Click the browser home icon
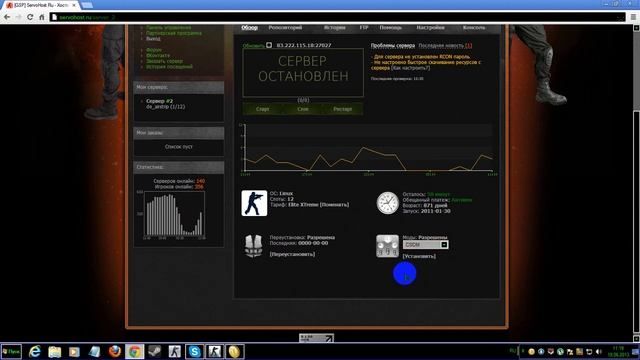Screen dimensions: 640x360 [x=41, y=17]
